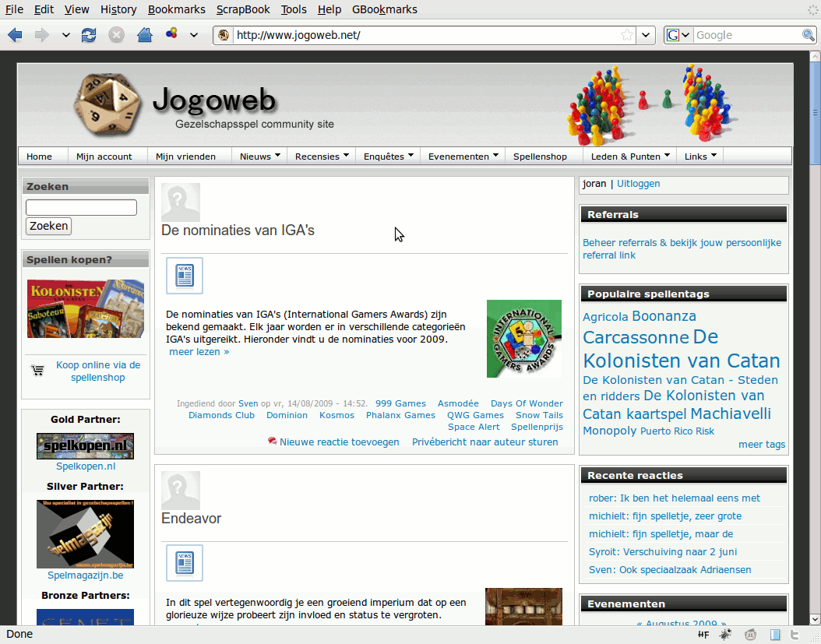
Task: Open the Edit menu
Action: (x=44, y=9)
